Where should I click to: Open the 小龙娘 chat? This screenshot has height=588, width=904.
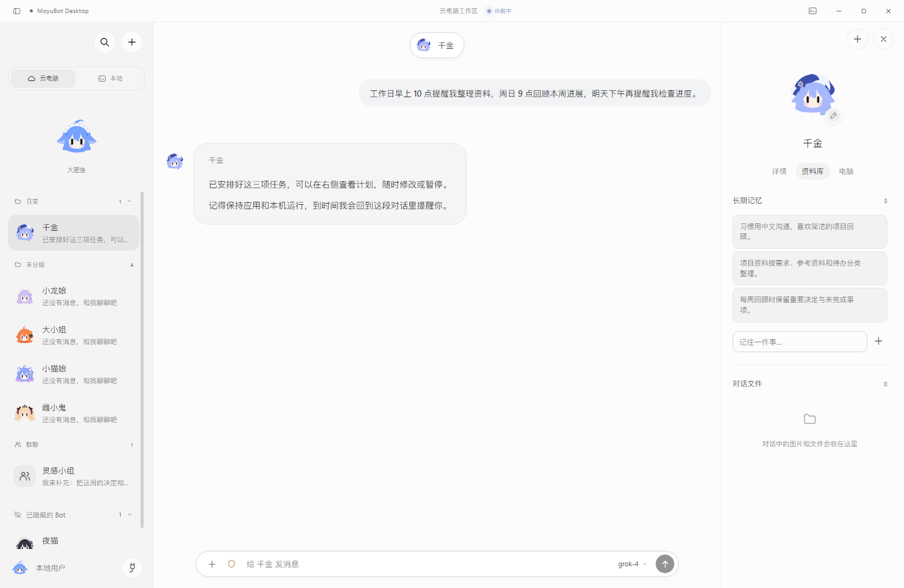(74, 296)
